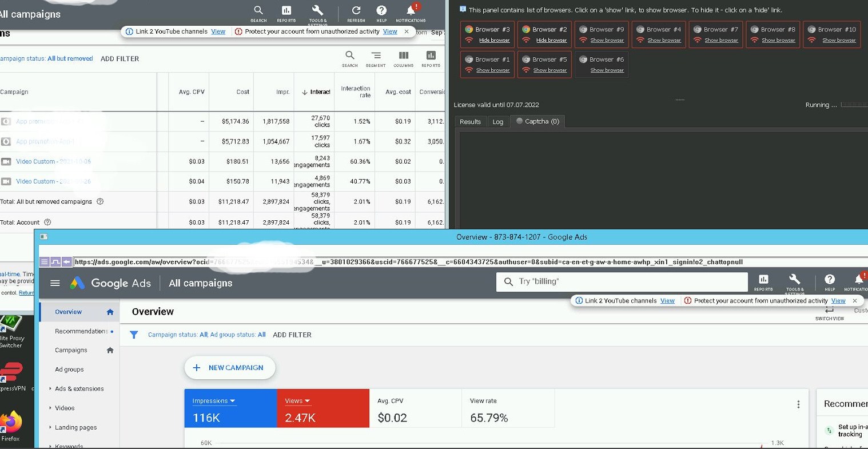Click the help icon beside Total: All but removed campaigns
The width and height of the screenshot is (868, 449).
(x=100, y=201)
